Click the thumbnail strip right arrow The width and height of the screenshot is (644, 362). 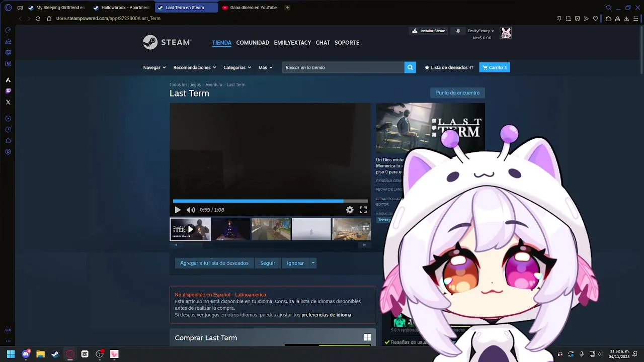(x=365, y=245)
